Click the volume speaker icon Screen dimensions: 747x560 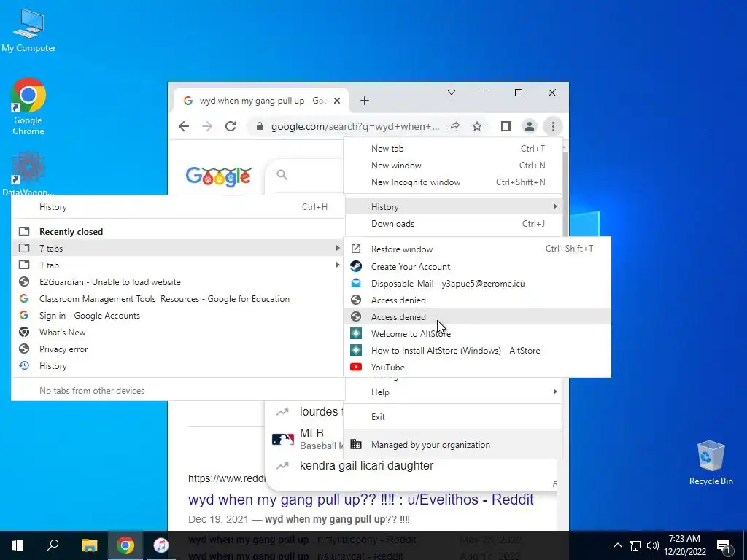tap(653, 545)
